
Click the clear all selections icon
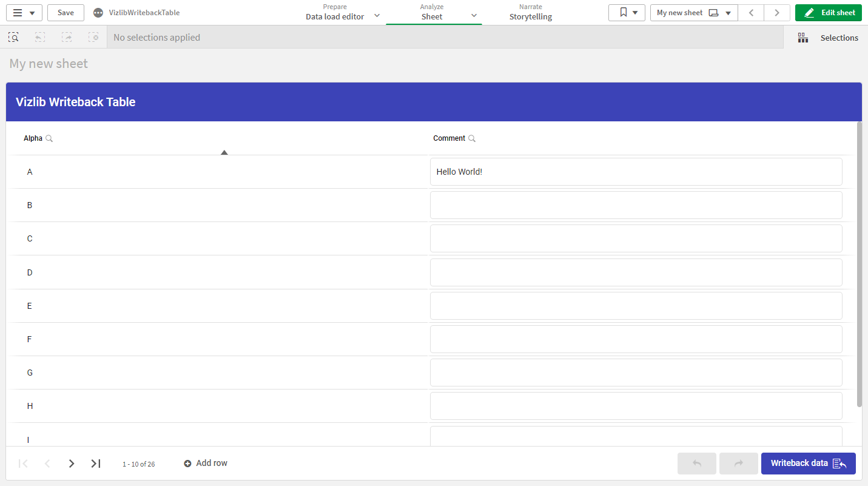tap(93, 38)
